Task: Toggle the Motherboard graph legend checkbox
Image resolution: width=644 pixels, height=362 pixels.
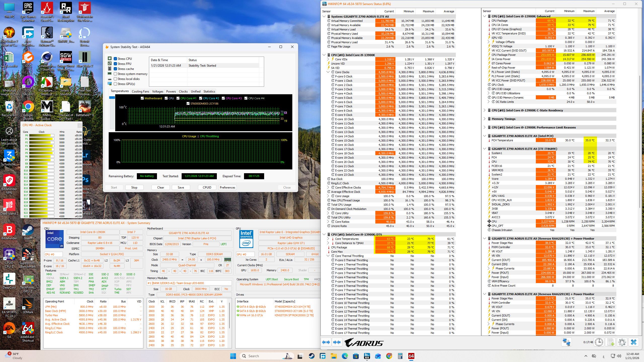Action: tap(142, 98)
